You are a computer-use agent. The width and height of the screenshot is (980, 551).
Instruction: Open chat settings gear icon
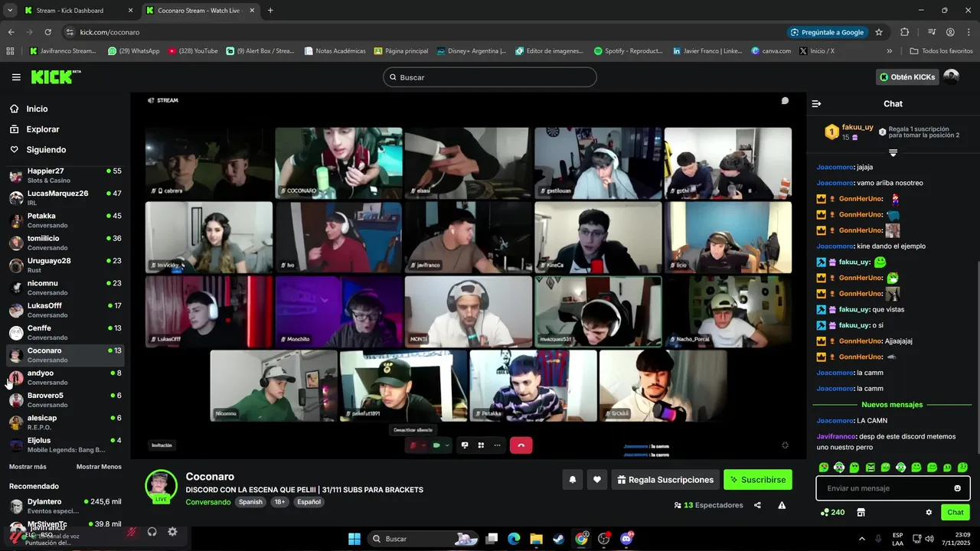929,512
